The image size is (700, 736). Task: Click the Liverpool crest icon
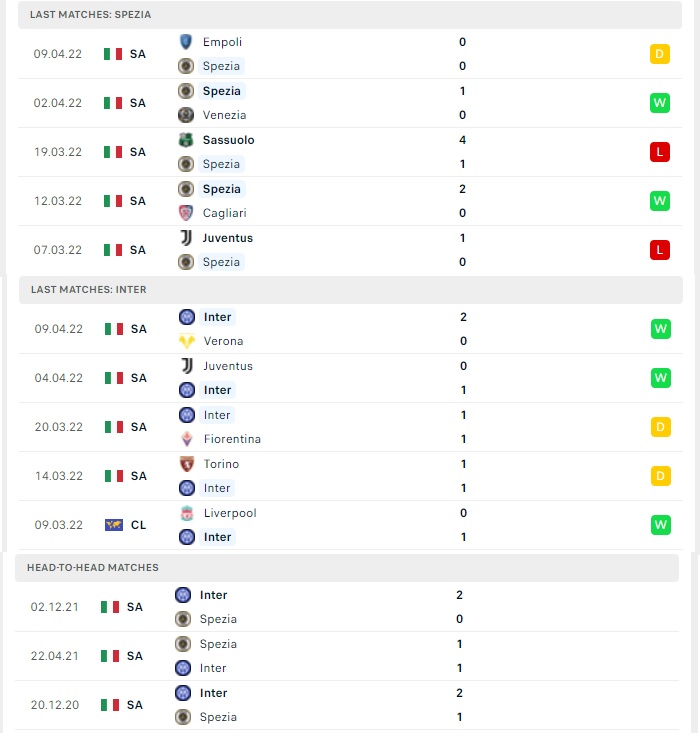(187, 513)
